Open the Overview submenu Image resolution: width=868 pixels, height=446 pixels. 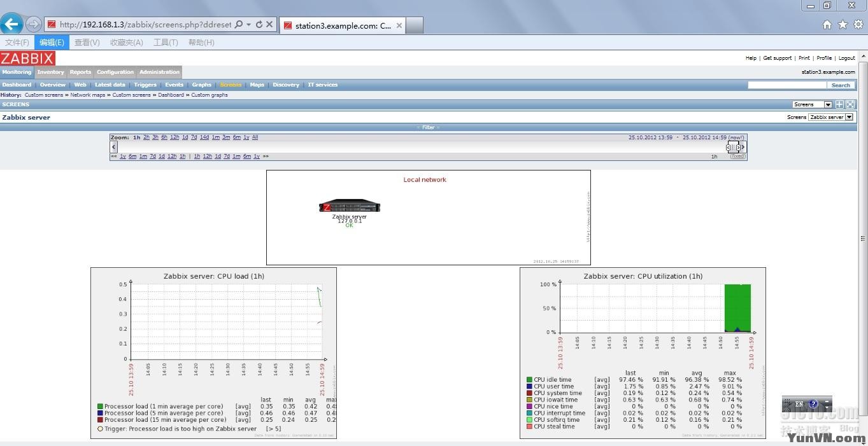click(x=53, y=85)
